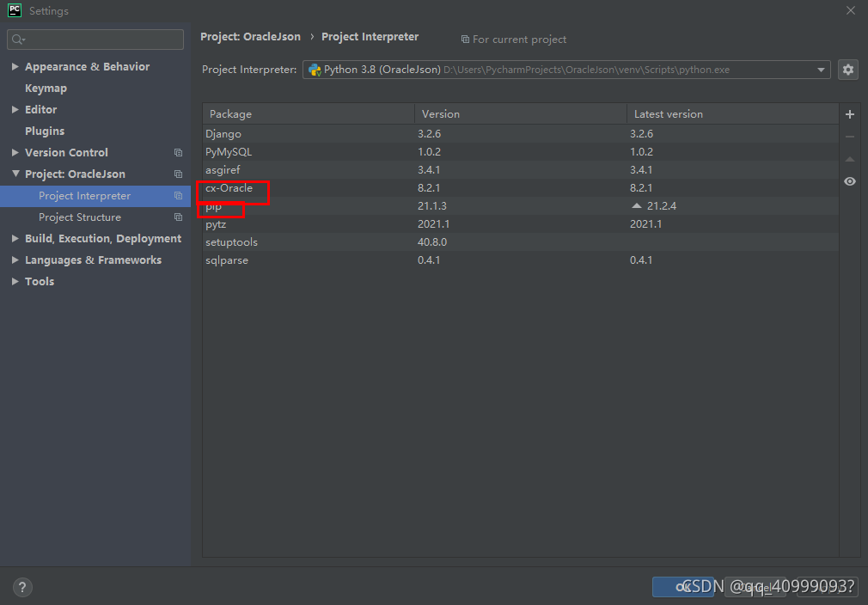
Task: Click pip latest version 21.2.4
Action: coord(662,206)
